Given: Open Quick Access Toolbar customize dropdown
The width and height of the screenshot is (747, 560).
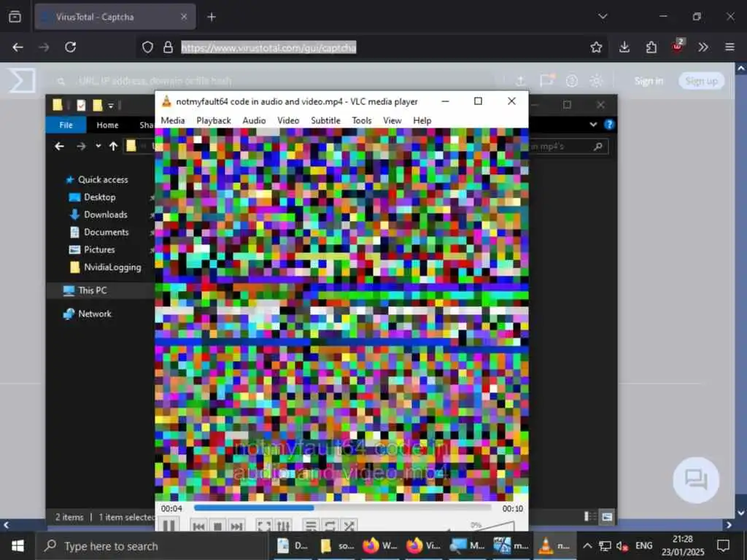Looking at the screenshot, I should tap(111, 105).
